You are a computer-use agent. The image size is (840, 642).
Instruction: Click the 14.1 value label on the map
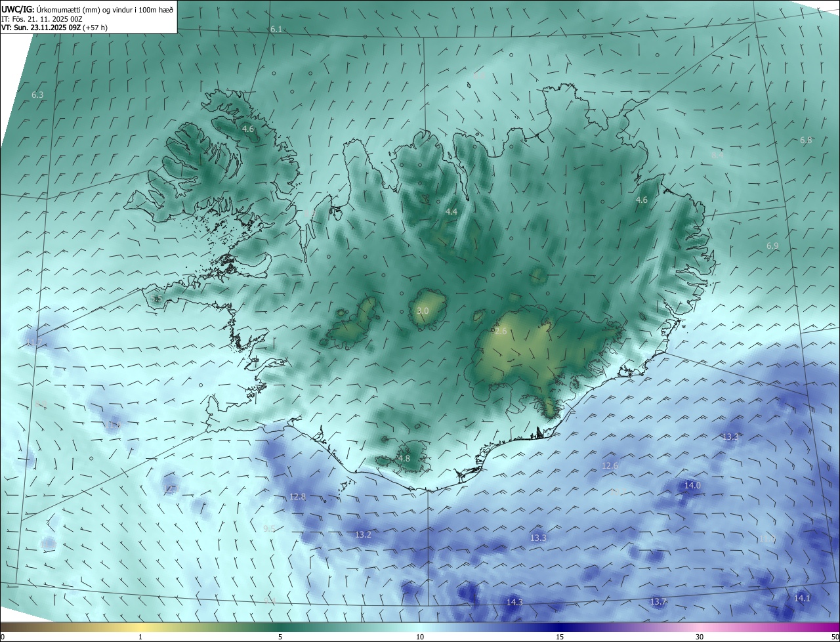[802, 598]
